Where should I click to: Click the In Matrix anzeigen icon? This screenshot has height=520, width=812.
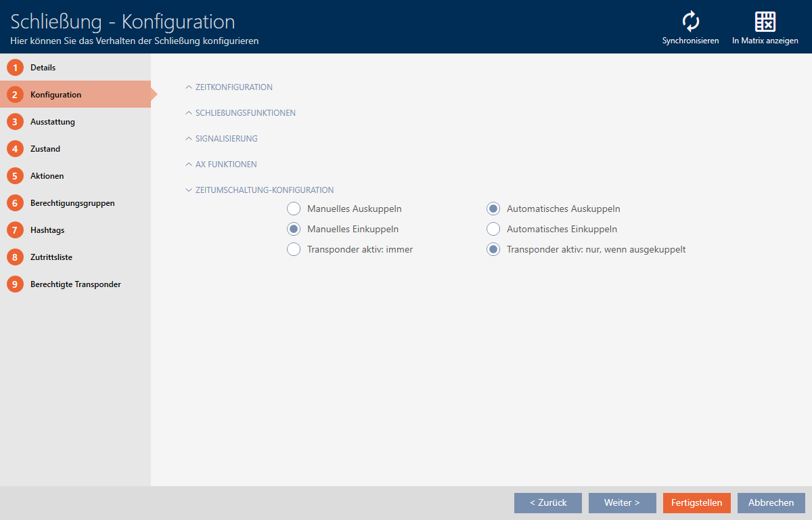pos(765,22)
